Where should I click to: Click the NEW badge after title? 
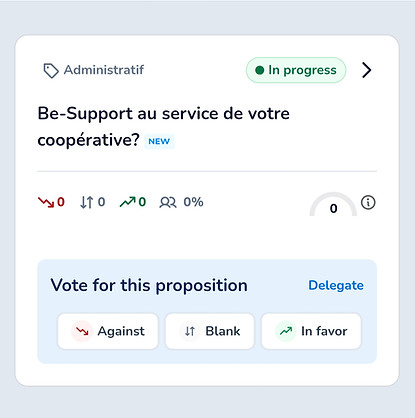[159, 141]
